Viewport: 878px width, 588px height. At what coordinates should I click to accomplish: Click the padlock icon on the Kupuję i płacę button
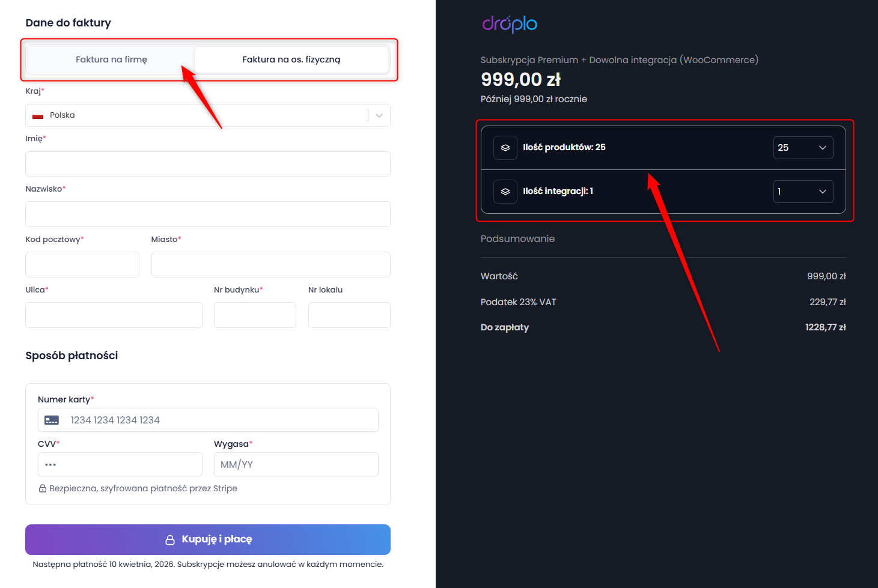click(x=170, y=540)
